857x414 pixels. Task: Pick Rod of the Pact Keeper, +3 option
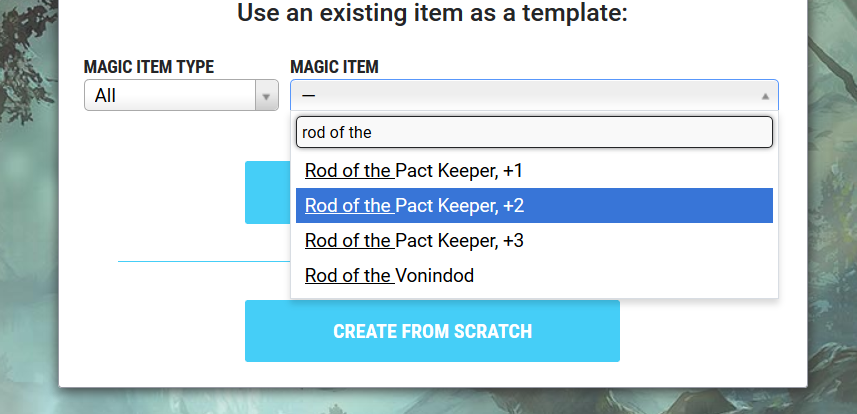[534, 241]
